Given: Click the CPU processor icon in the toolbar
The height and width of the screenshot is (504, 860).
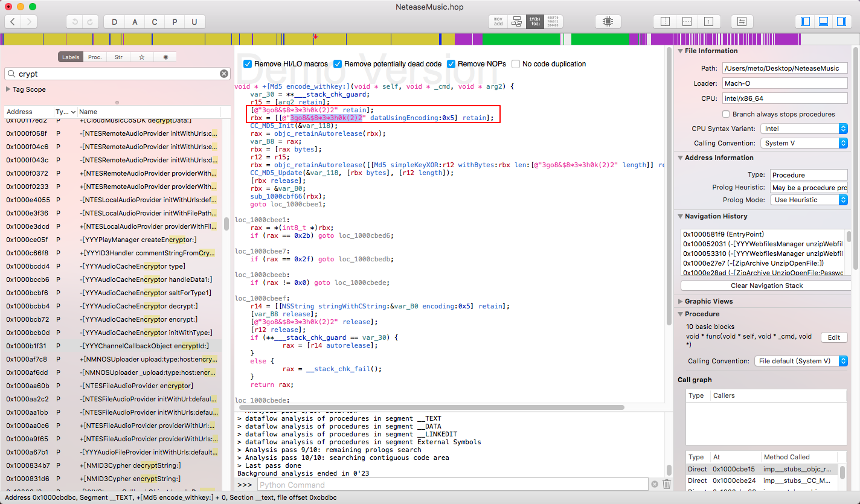Looking at the screenshot, I should (608, 21).
